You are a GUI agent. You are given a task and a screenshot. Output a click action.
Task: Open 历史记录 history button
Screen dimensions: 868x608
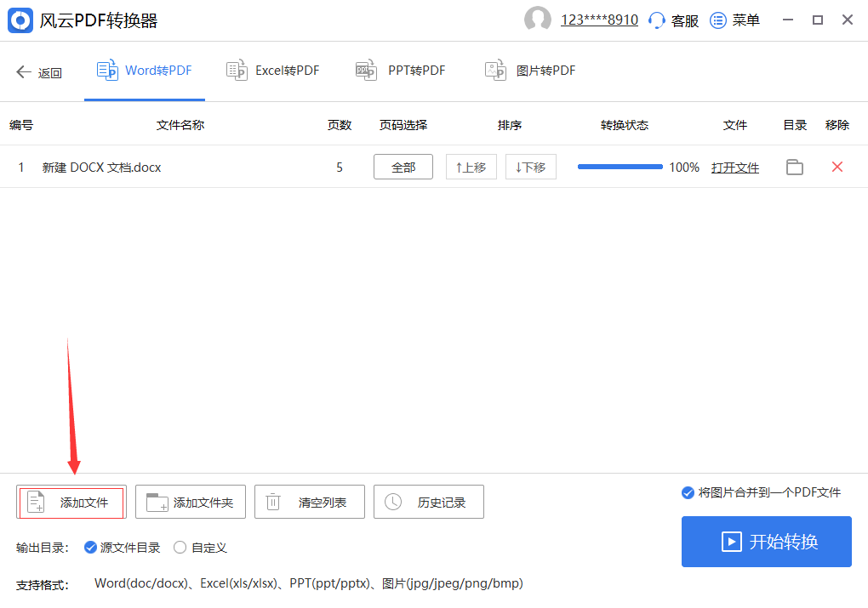[x=428, y=503]
